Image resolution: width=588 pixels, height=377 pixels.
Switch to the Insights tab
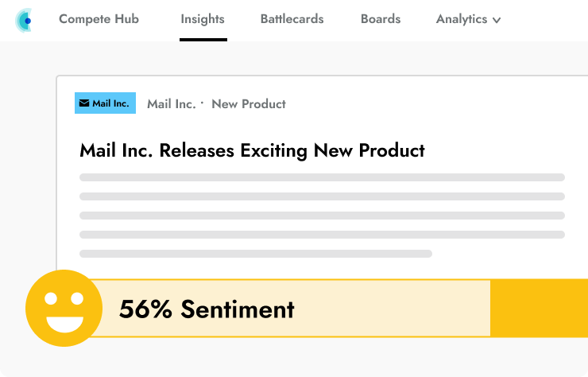point(203,19)
